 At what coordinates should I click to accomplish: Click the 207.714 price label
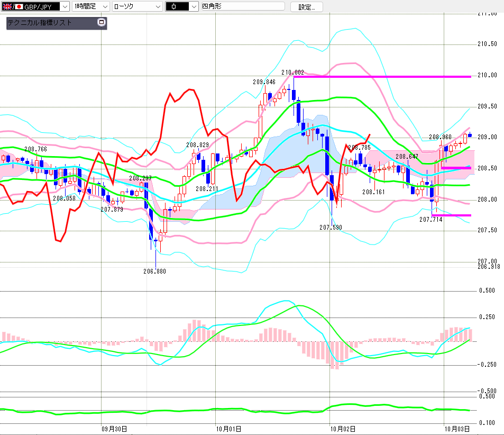coord(431,220)
